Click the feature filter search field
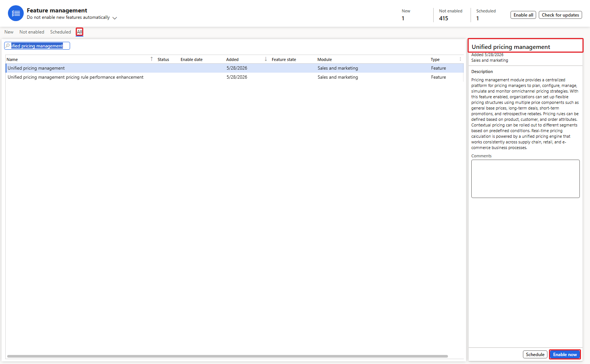Screen dimensions: 590x364 click(x=37, y=46)
